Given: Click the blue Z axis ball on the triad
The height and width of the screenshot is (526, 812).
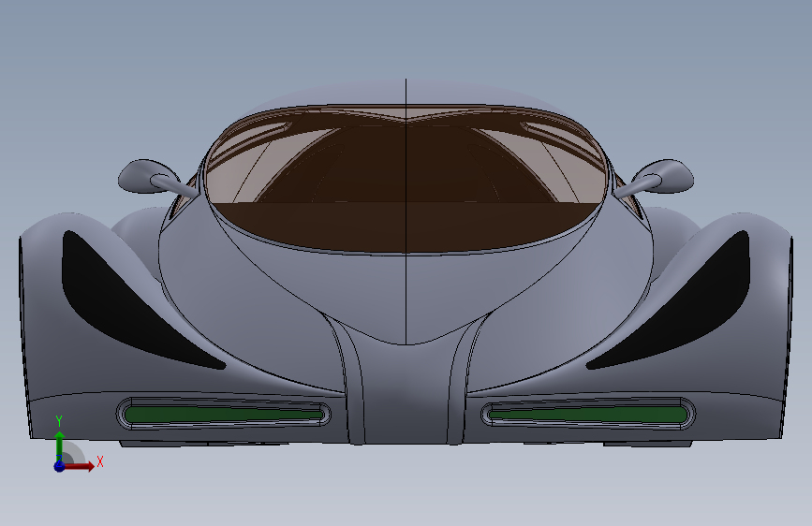Looking at the screenshot, I should click(60, 466).
